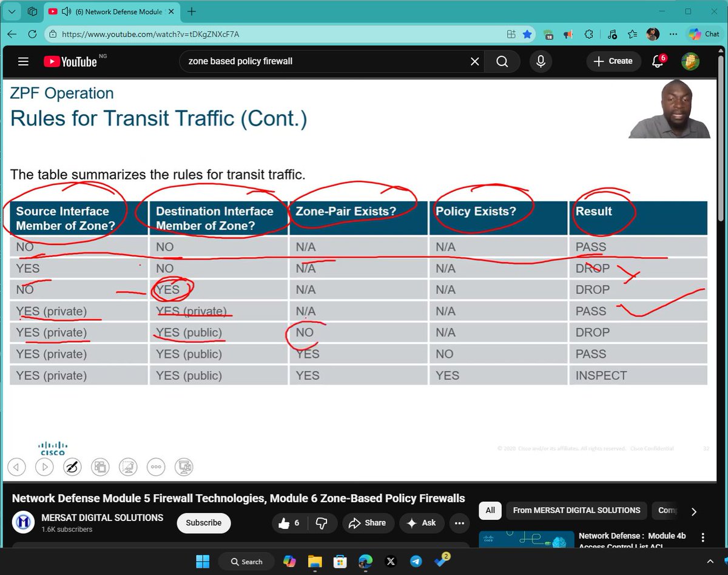Open the Extensions puzzle icon
728x575 pixels.
pyautogui.click(x=588, y=35)
